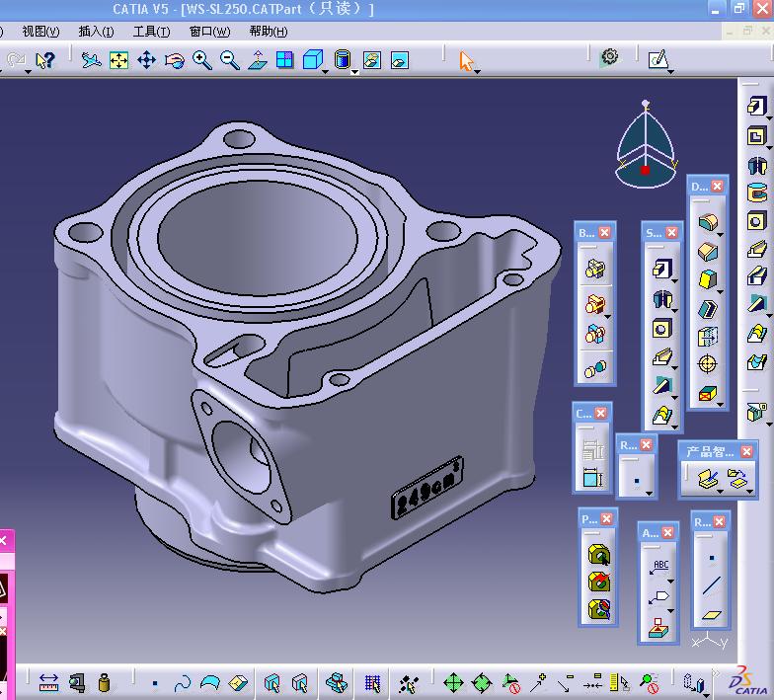Click the Add boolean icon in B... toolbar
774x700 pixels.
point(594,304)
